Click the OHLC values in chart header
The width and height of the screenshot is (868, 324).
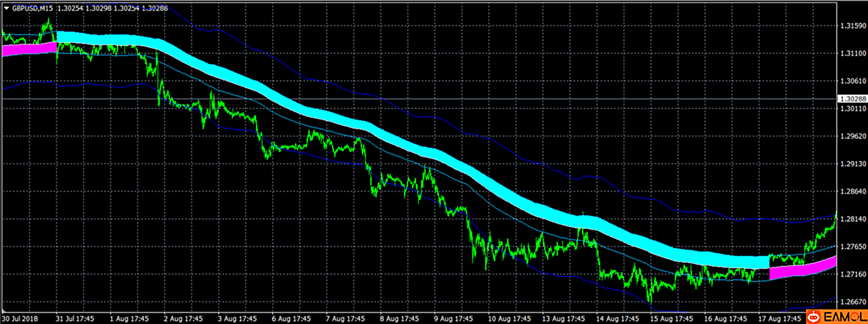click(x=113, y=8)
